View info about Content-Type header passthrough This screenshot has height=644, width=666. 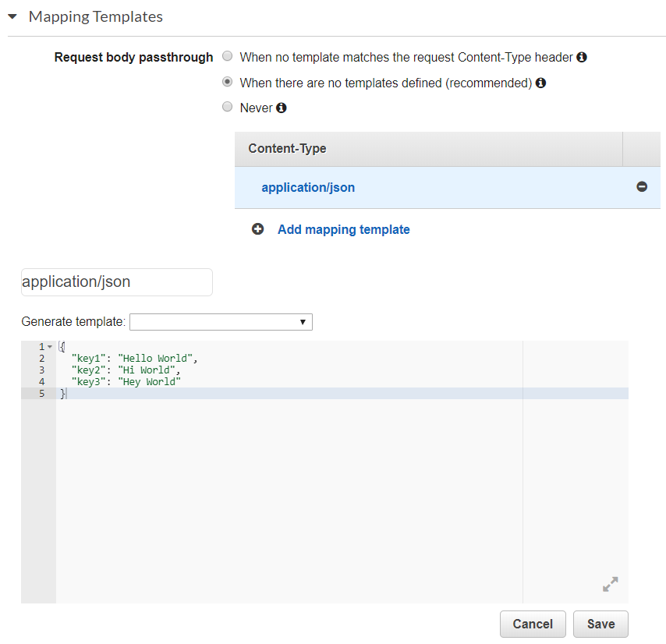(x=581, y=56)
